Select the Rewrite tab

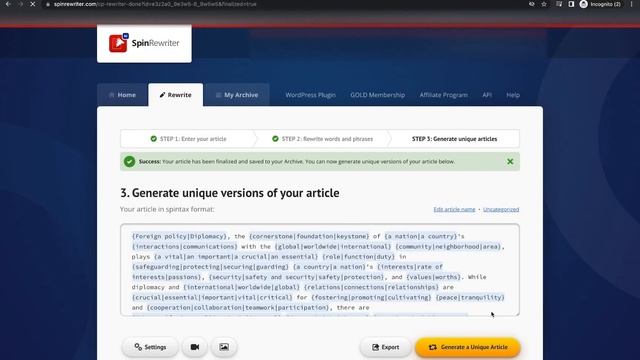point(176,95)
